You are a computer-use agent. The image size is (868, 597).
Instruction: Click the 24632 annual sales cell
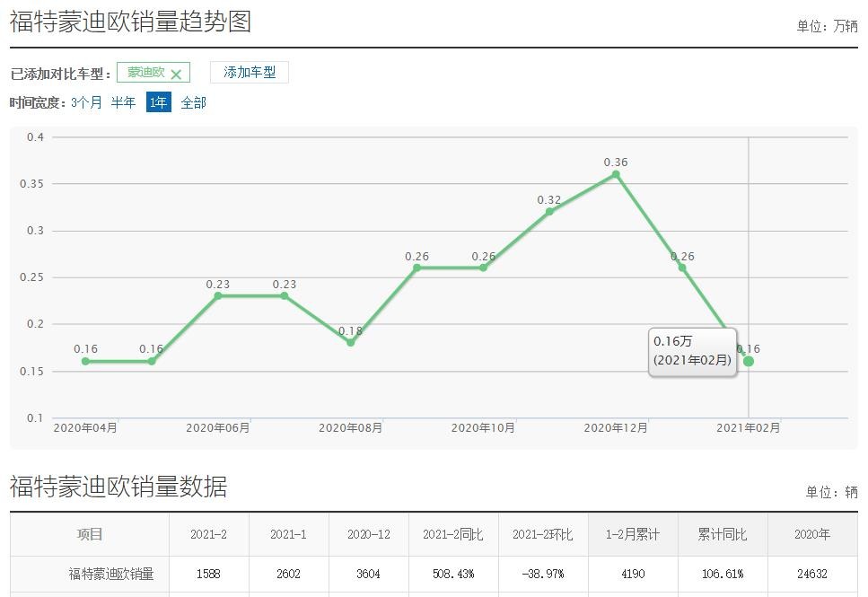pos(812,574)
